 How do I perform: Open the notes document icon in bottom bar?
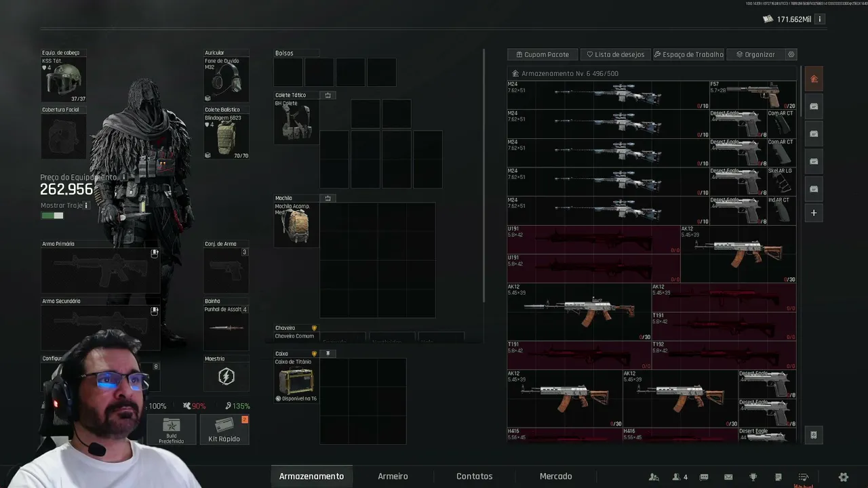tap(778, 477)
